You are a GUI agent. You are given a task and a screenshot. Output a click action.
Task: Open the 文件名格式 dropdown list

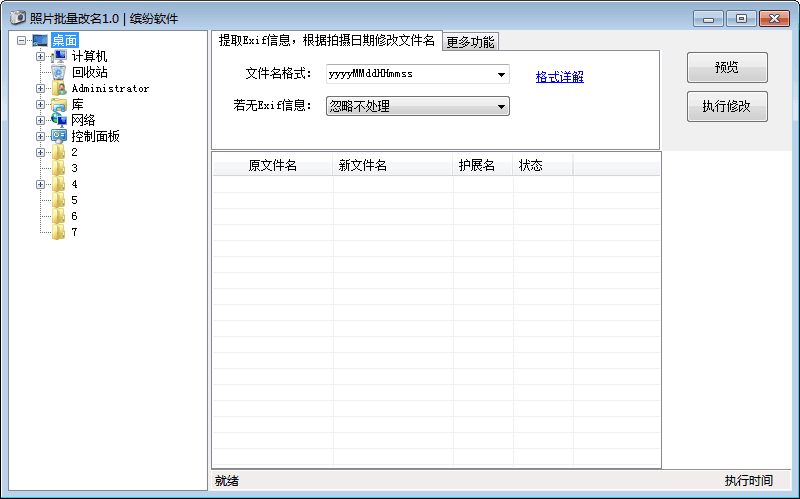[x=501, y=74]
